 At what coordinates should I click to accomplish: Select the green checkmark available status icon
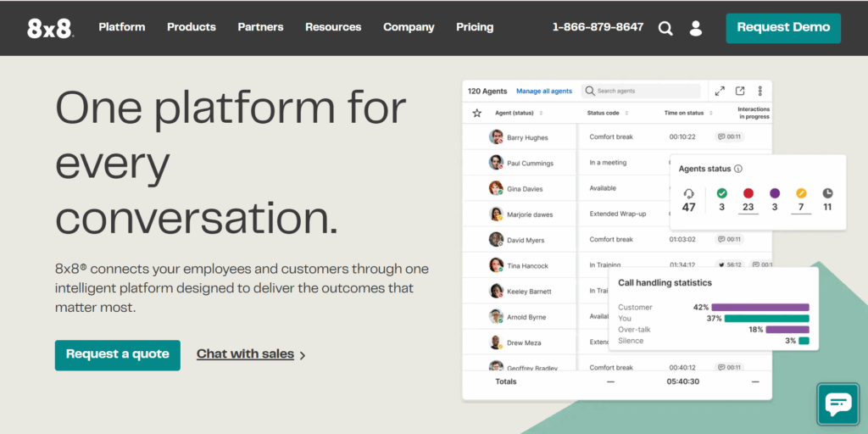click(722, 193)
